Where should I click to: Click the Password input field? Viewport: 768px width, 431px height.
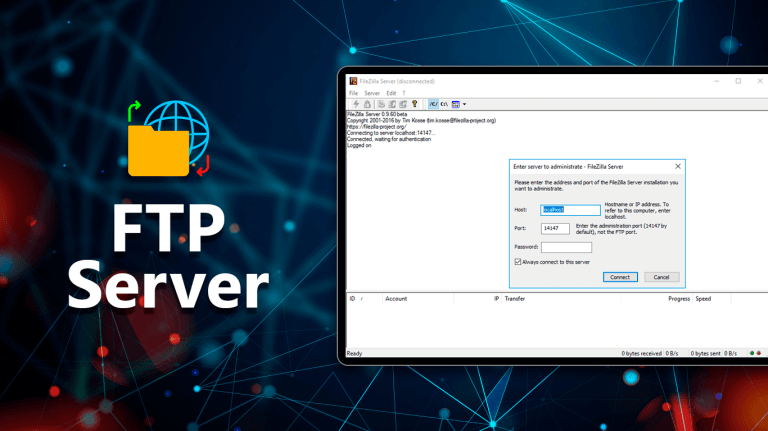point(566,247)
